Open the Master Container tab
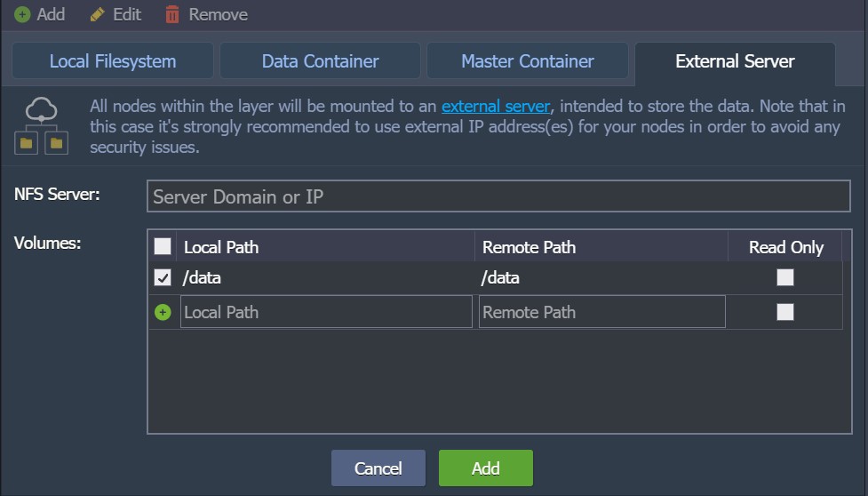The width and height of the screenshot is (868, 496). (x=528, y=61)
